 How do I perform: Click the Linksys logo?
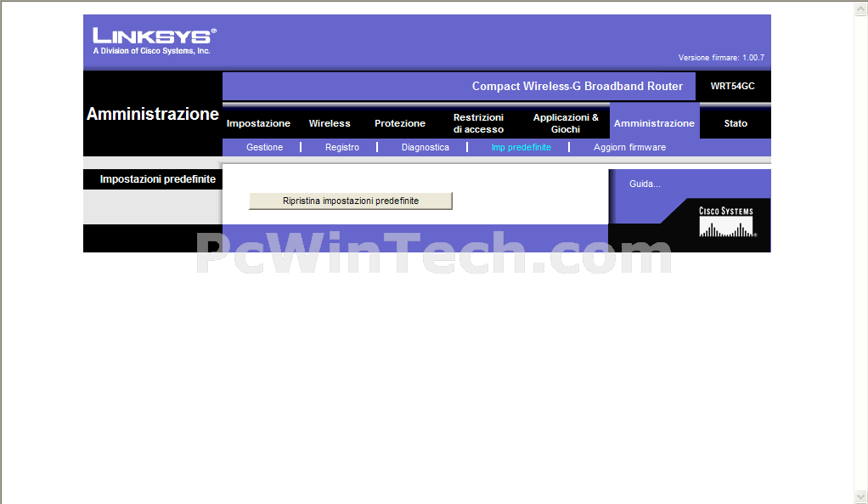click(x=155, y=42)
